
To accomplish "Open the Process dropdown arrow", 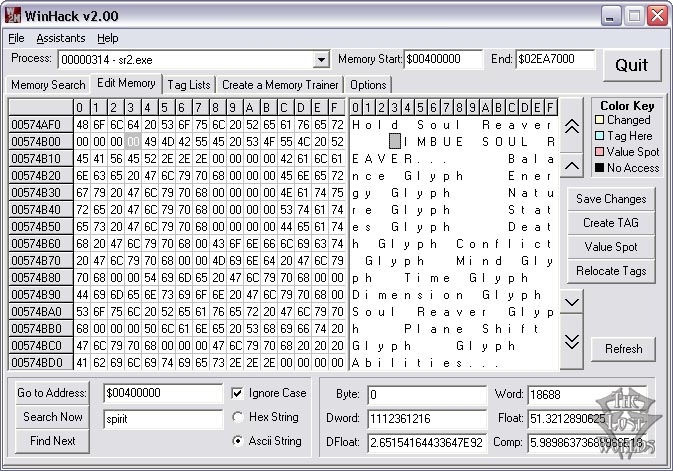I will click(x=321, y=59).
